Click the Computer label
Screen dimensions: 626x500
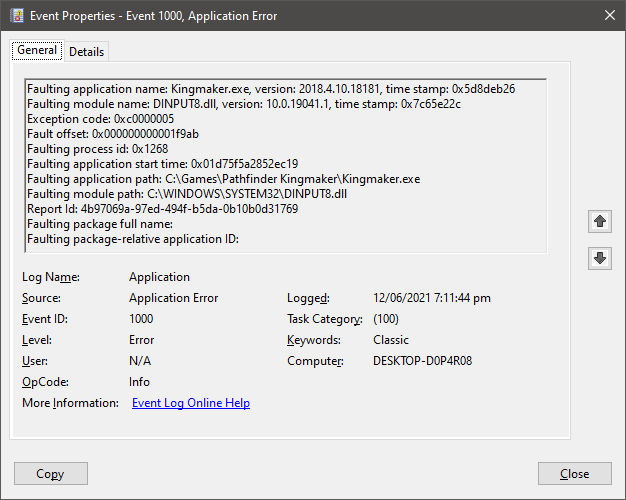point(315,361)
